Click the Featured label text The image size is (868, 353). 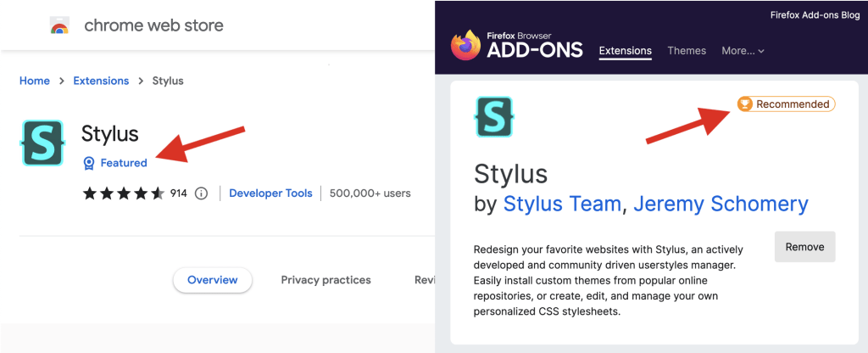click(124, 163)
